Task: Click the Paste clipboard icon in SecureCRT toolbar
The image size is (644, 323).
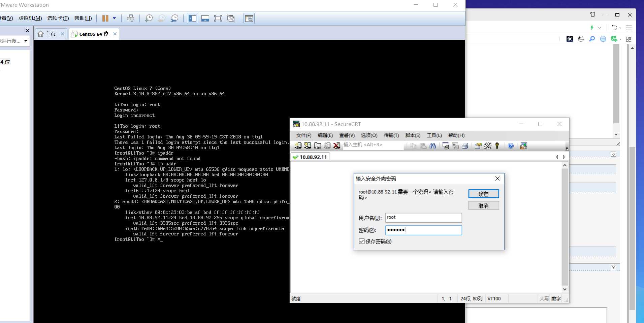Action: (423, 146)
